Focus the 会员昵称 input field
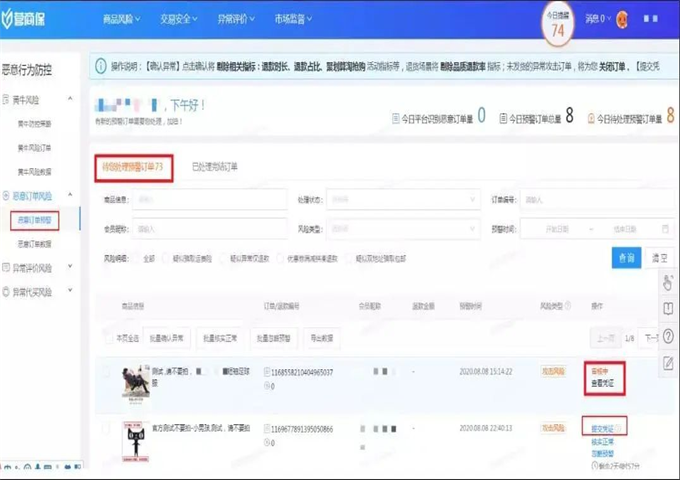 pyautogui.click(x=209, y=229)
